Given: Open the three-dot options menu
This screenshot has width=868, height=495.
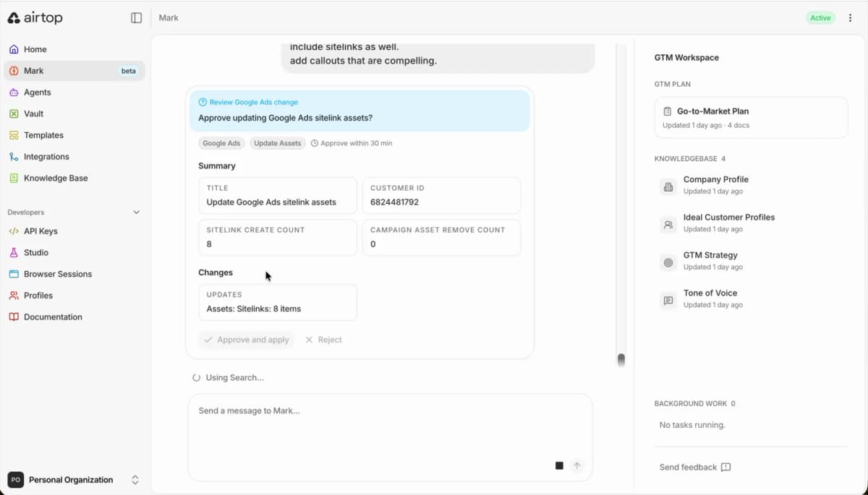Looking at the screenshot, I should coord(850,18).
